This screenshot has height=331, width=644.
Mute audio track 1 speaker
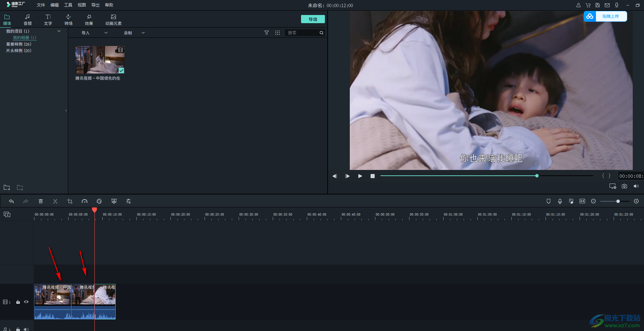coord(26,329)
